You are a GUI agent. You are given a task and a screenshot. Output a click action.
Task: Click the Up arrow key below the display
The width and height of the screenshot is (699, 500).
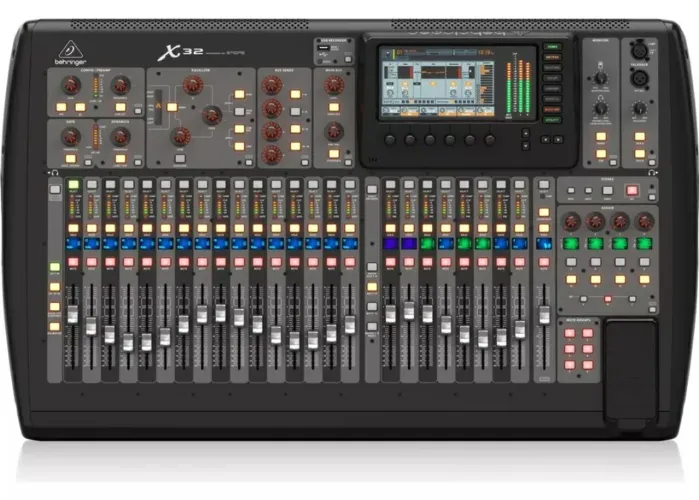coord(526,133)
